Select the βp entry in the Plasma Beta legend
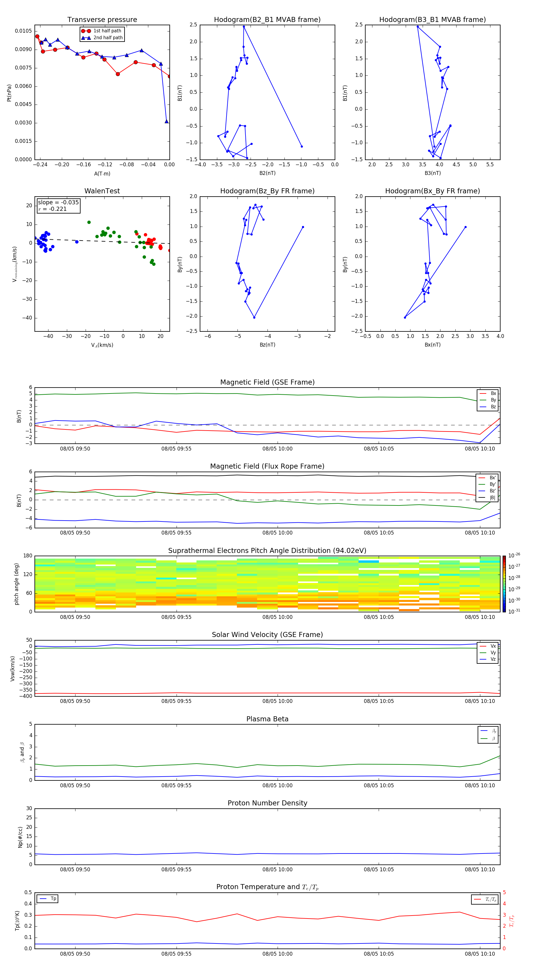535x980 pixels. coord(488,731)
